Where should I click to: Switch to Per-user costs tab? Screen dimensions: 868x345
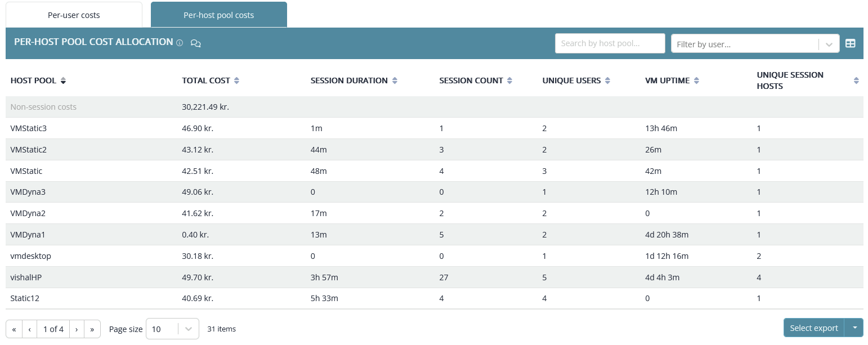coord(74,15)
